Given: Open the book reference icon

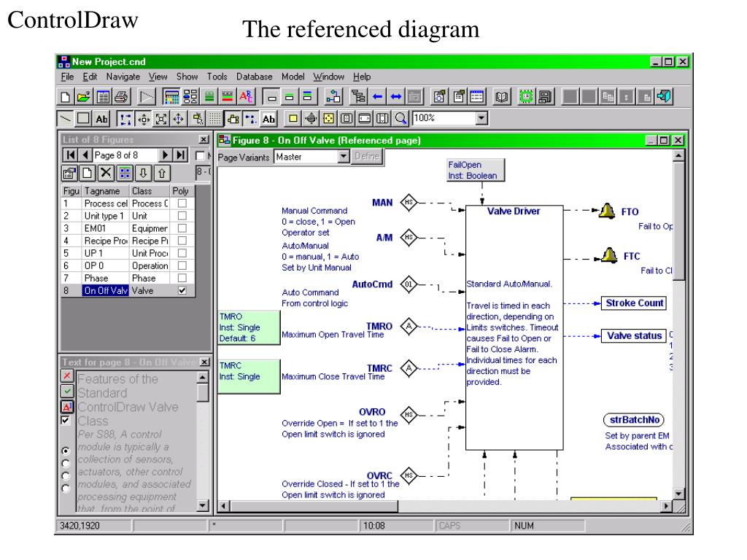Looking at the screenshot, I should [501, 97].
